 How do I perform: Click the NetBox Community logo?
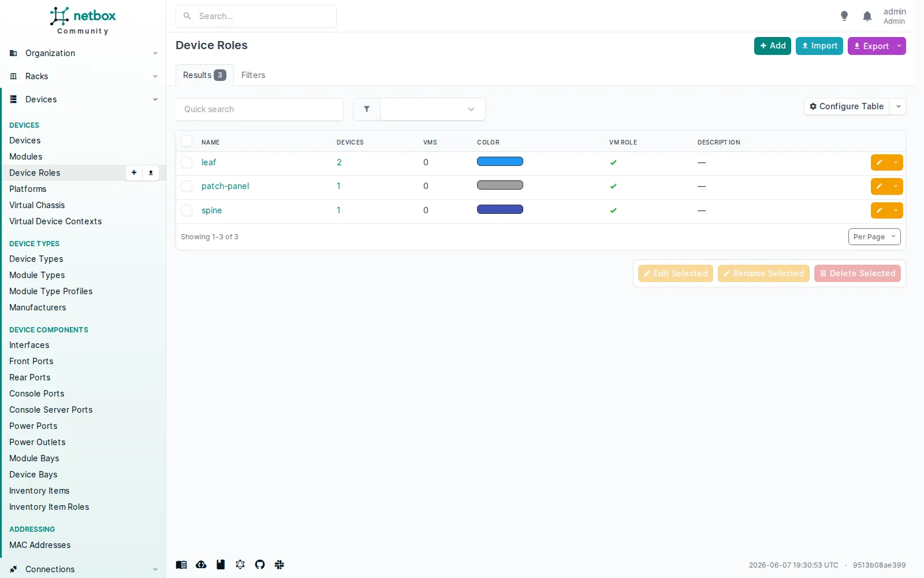(x=83, y=21)
